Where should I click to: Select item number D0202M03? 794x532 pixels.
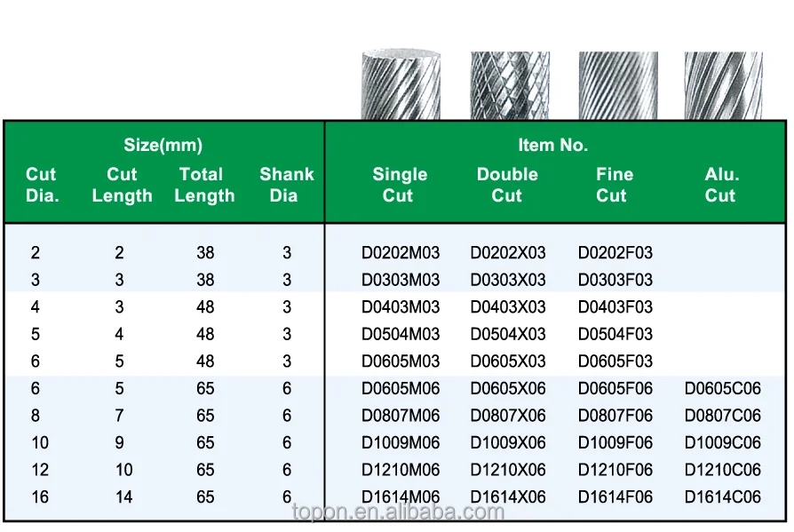(x=401, y=252)
